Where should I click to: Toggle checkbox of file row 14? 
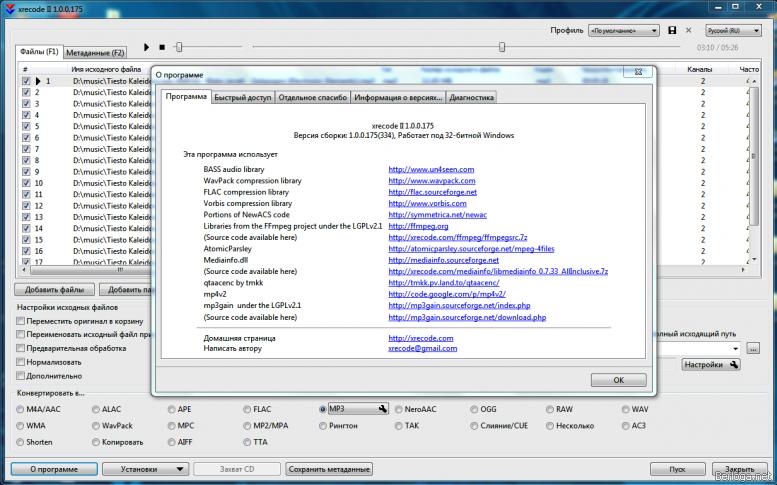(x=26, y=228)
